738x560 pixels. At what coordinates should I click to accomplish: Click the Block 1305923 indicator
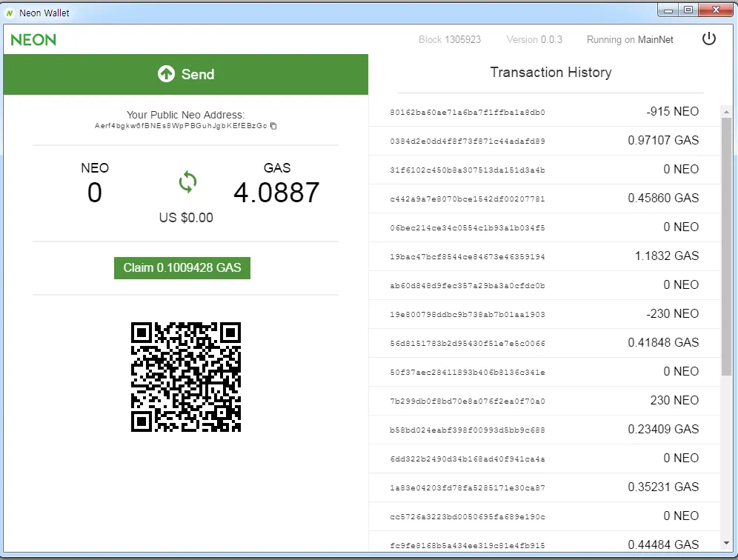pyautogui.click(x=450, y=39)
